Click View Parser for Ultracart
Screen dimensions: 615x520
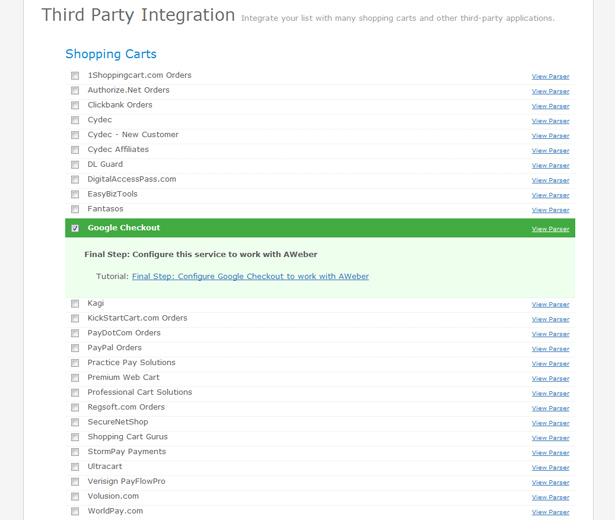point(550,468)
